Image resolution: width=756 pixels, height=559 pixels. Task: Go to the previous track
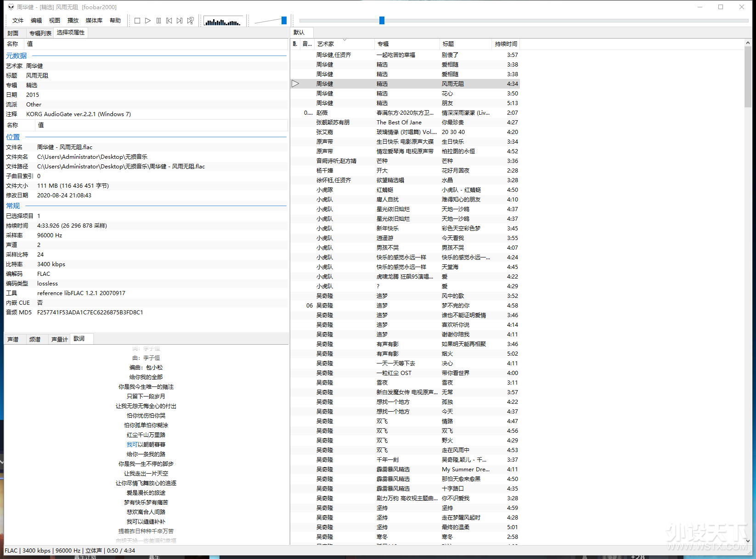tap(169, 21)
